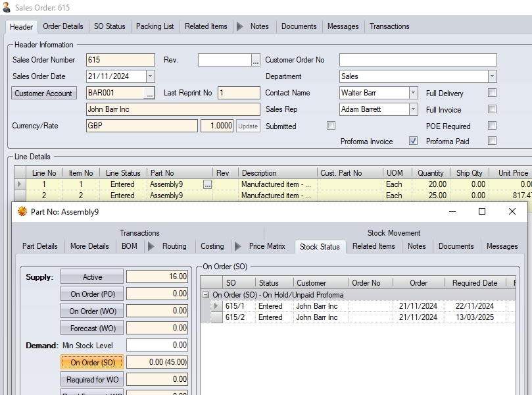The image size is (532, 395).
Task: Tick the Submitted checkbox
Action: 331,126
